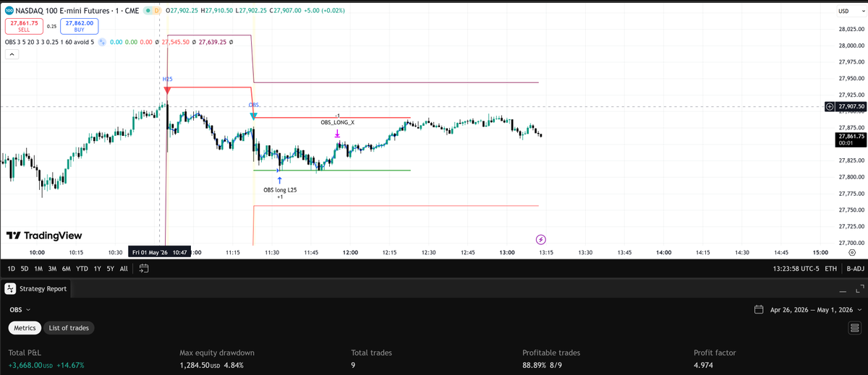Image resolution: width=868 pixels, height=375 pixels.
Task: Click the 27,861.75 SELL button
Action: pyautogui.click(x=25, y=26)
